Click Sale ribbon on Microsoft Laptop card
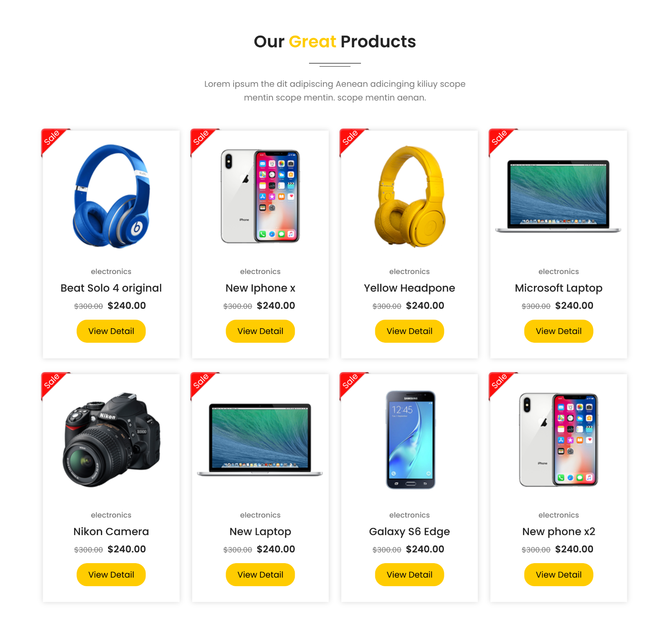670x644 pixels. [501, 140]
